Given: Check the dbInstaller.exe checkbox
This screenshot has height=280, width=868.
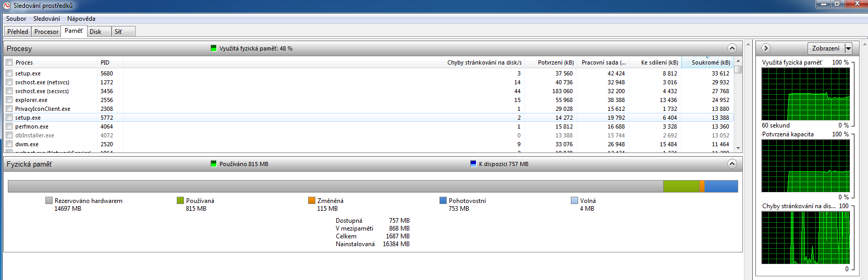Looking at the screenshot, I should 9,135.
